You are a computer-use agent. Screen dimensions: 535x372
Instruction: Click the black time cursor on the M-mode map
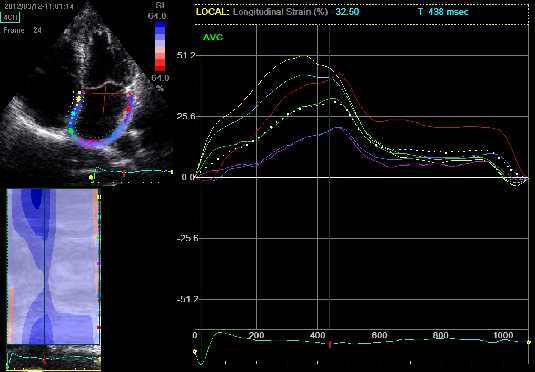[x=44, y=267]
